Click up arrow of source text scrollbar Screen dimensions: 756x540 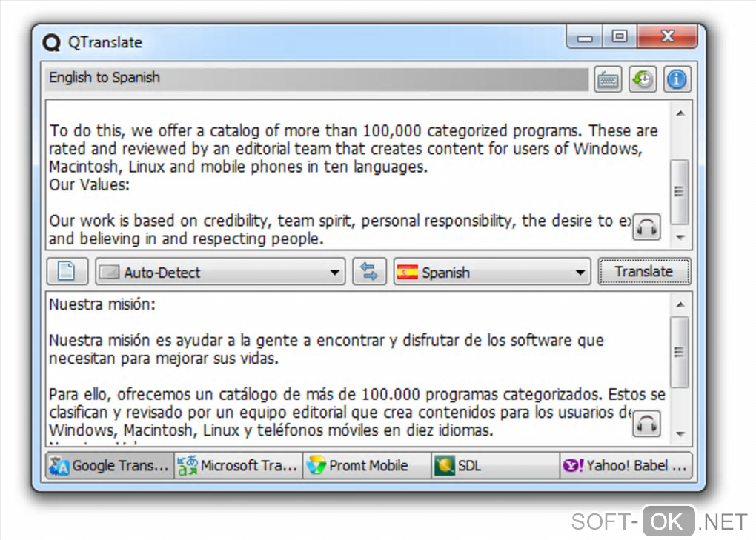click(680, 113)
